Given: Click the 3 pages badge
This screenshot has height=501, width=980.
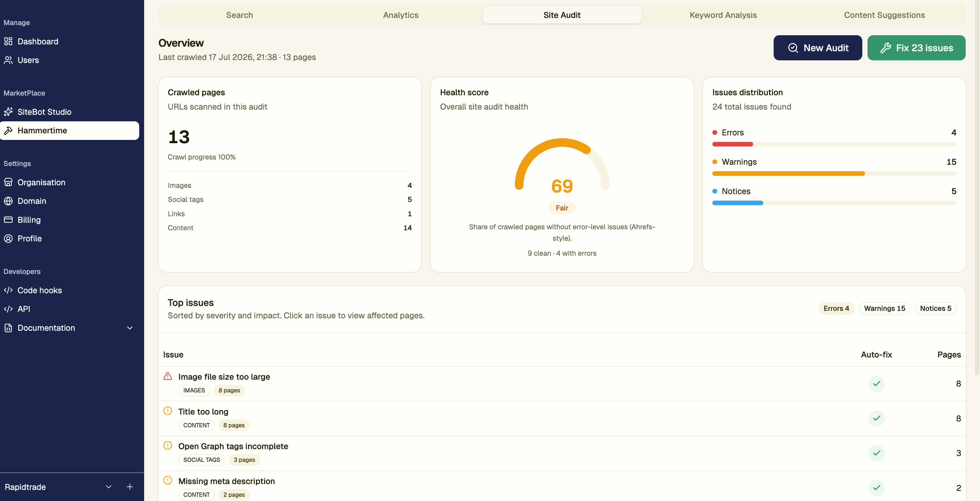Looking at the screenshot, I should [x=244, y=460].
